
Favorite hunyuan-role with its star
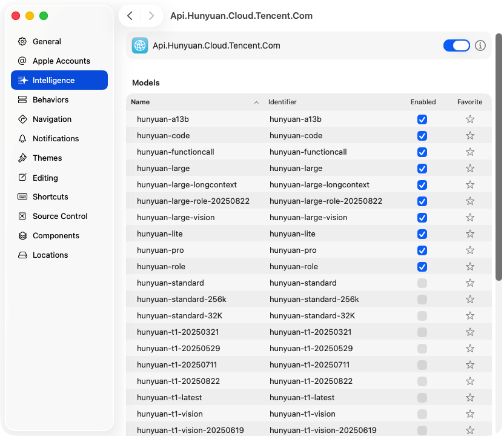point(470,266)
